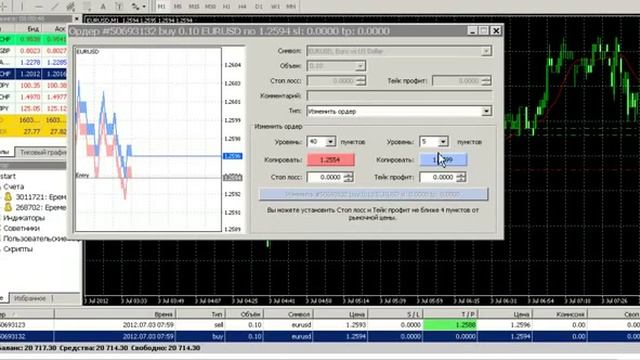The width and height of the screenshot is (640, 360).
Task: Click the Символ column header in Terminal
Action: [289, 314]
